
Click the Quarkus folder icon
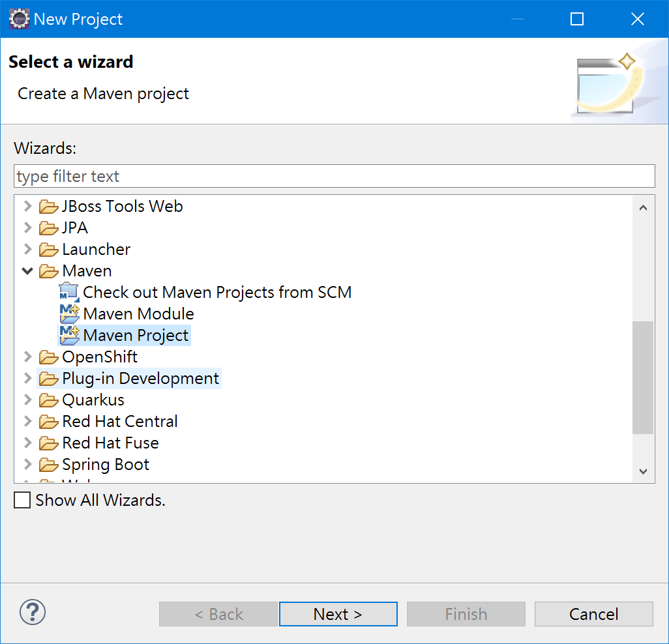49,400
